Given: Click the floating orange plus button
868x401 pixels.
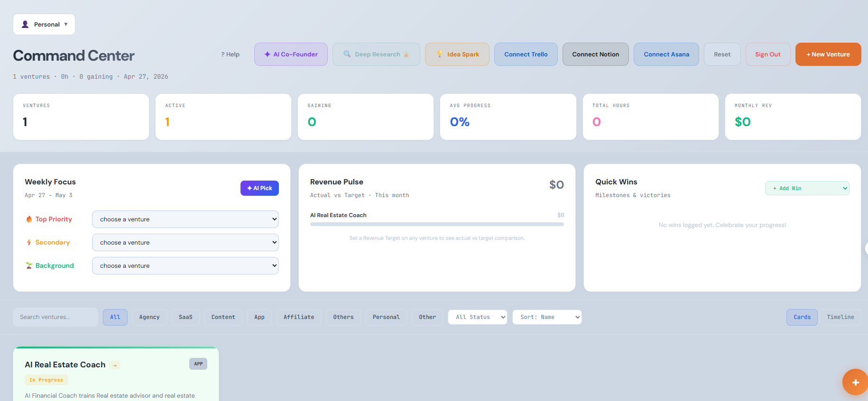Looking at the screenshot, I should point(855,382).
